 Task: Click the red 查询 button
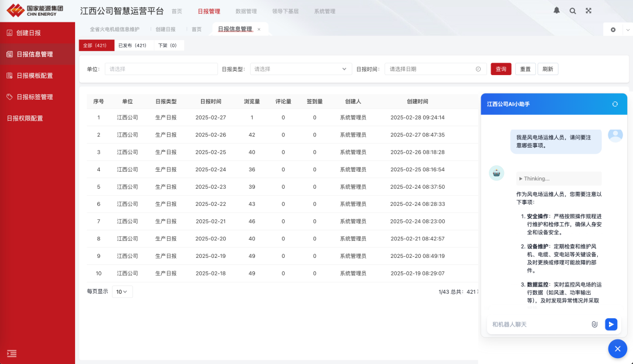pyautogui.click(x=501, y=69)
